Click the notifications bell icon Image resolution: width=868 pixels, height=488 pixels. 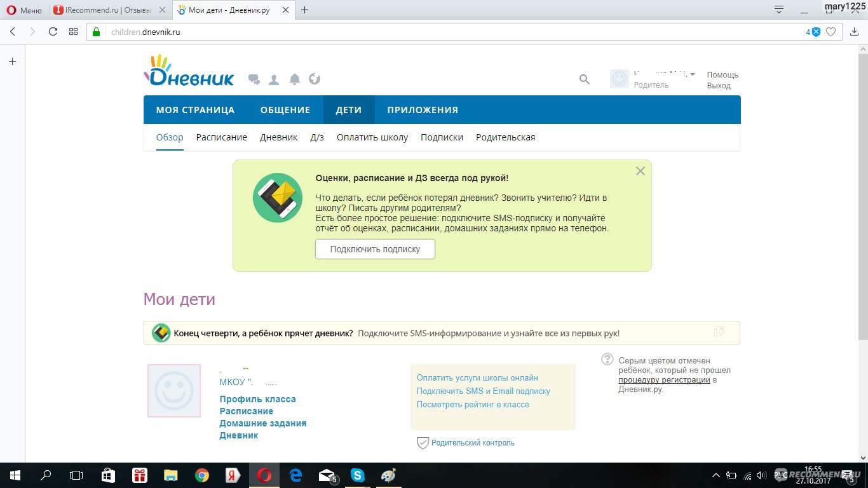[294, 79]
